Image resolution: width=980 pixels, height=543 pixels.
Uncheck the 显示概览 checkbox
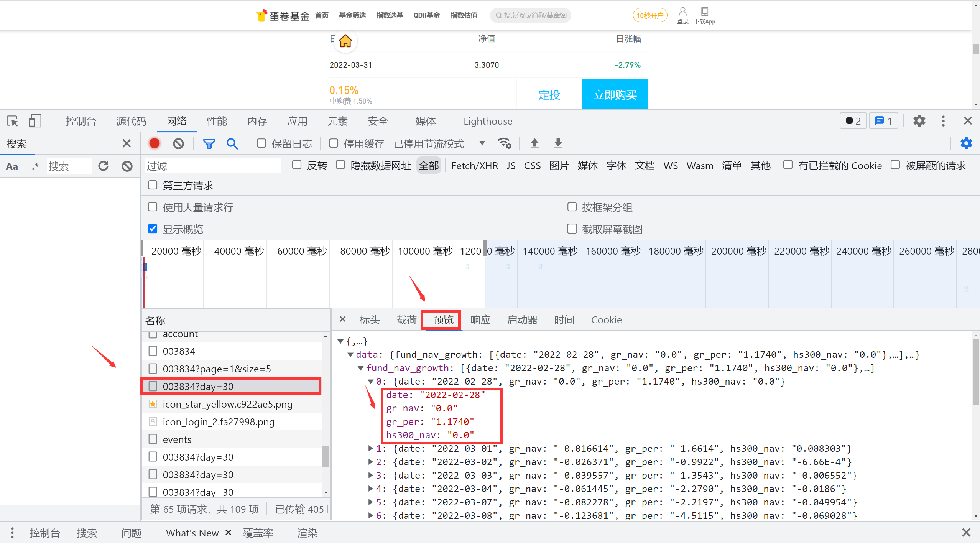(x=153, y=229)
